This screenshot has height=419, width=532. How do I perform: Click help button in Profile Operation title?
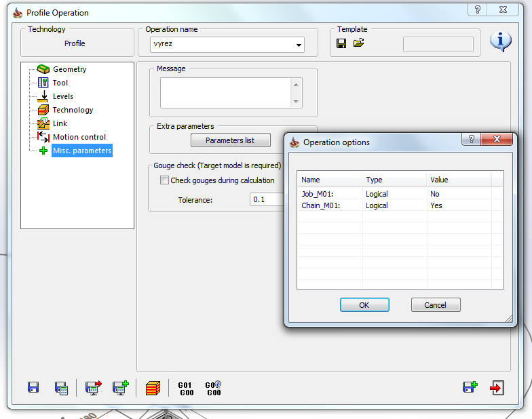(478, 9)
